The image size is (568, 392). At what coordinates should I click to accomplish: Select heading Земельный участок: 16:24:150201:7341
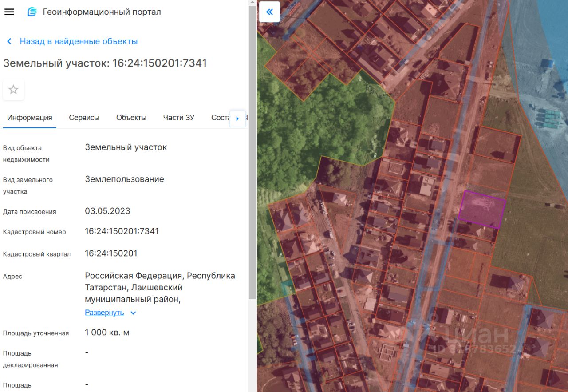pos(105,63)
